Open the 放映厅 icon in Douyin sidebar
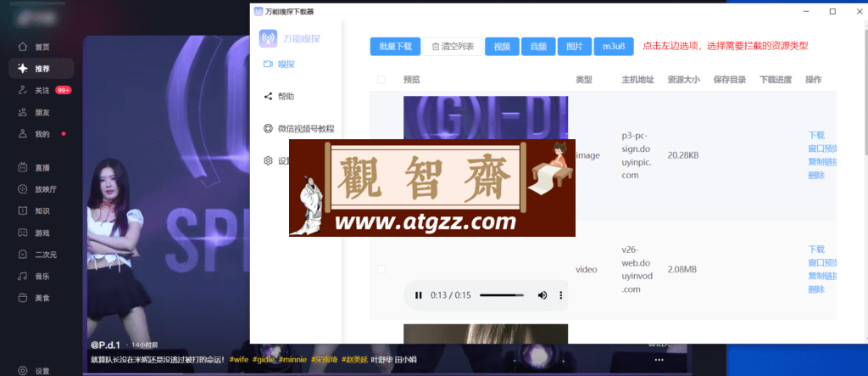The width and height of the screenshot is (868, 376). pyautogui.click(x=23, y=189)
